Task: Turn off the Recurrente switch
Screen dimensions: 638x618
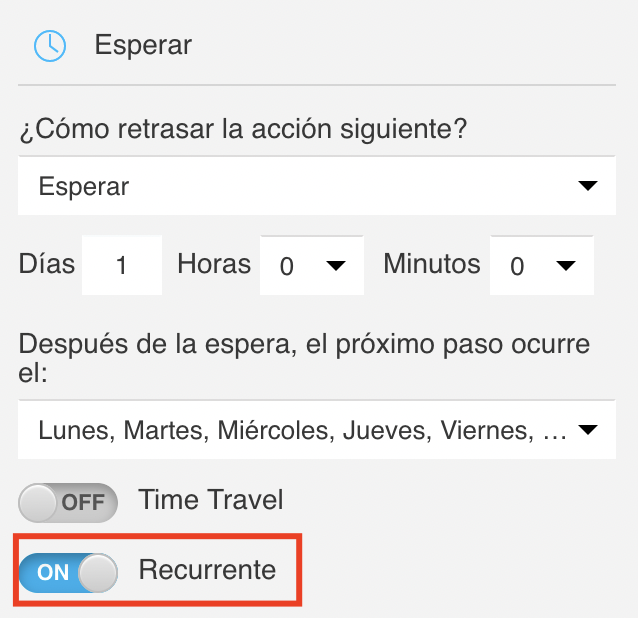Action: pyautogui.click(x=68, y=572)
